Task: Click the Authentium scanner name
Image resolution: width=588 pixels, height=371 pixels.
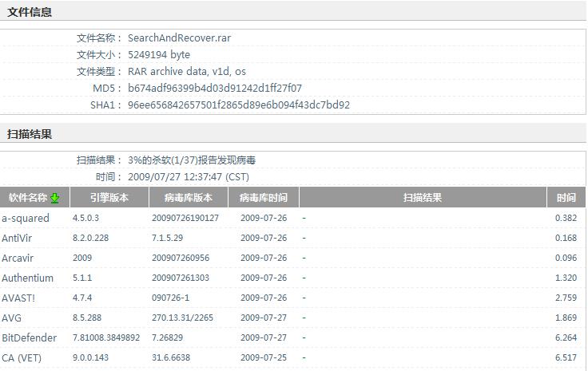Action: click(28, 278)
